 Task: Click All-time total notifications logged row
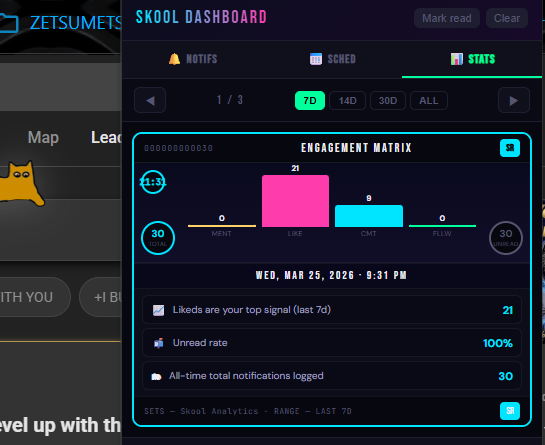click(332, 376)
